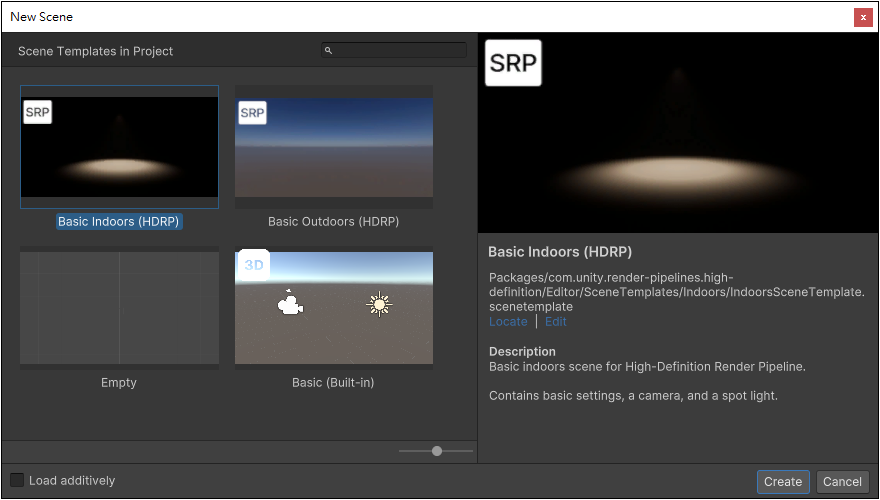Viewport: 880px width, 500px height.
Task: Click the SRP badge on Basic Indoors thumbnail
Action: [x=38, y=112]
